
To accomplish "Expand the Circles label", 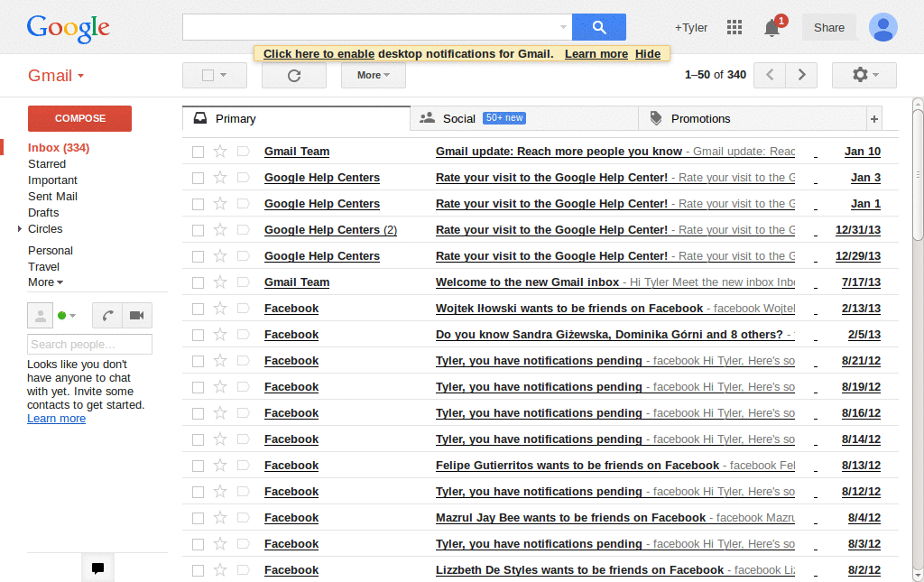I will (20, 228).
